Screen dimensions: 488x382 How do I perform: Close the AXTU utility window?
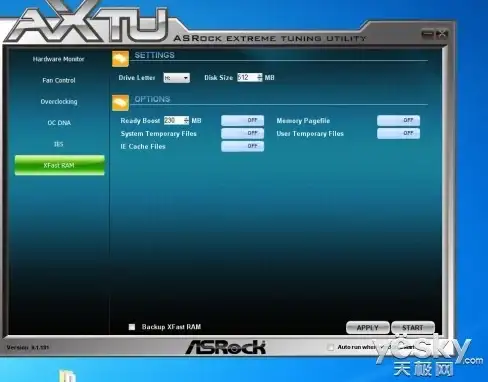(442, 34)
